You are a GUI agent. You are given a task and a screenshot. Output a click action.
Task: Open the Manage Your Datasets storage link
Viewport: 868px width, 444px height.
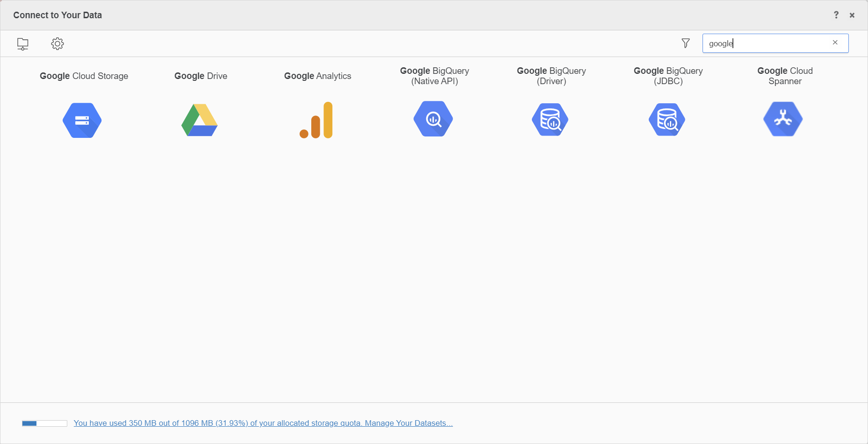tap(409, 423)
